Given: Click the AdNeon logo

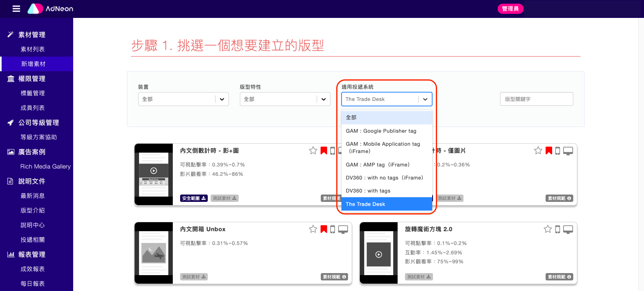Looking at the screenshot, I should click(x=50, y=9).
